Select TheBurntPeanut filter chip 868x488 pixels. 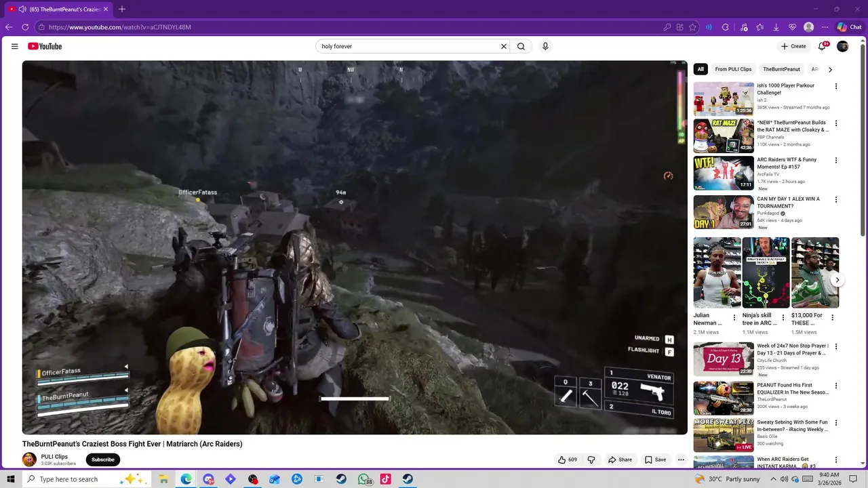(781, 69)
